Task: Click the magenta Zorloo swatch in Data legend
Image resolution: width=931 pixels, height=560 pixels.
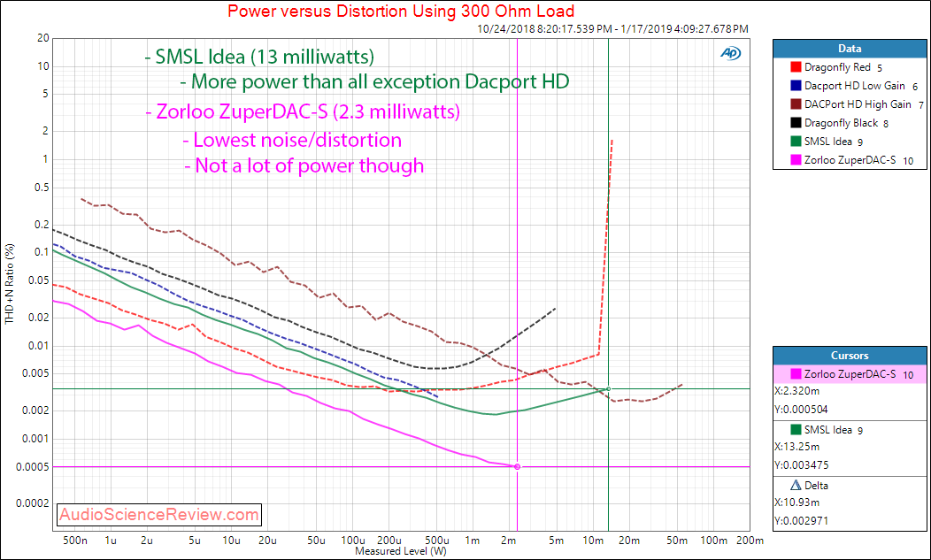Action: (x=796, y=160)
